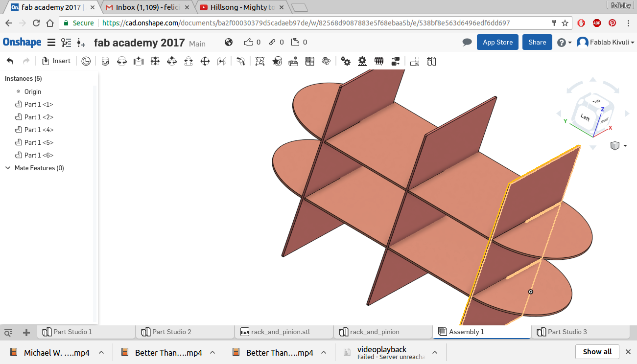This screenshot has height=364, width=637.
Task: Click the Front face of the view cube
Action: pos(604,119)
